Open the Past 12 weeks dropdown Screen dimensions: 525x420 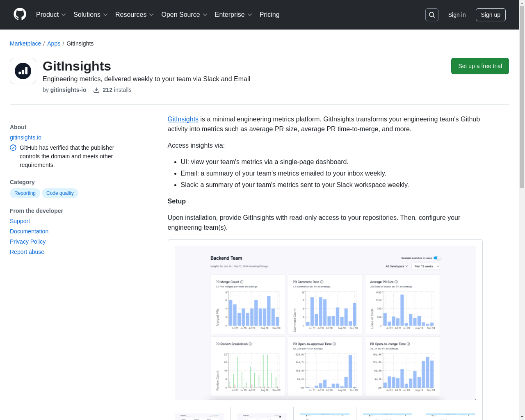click(426, 266)
